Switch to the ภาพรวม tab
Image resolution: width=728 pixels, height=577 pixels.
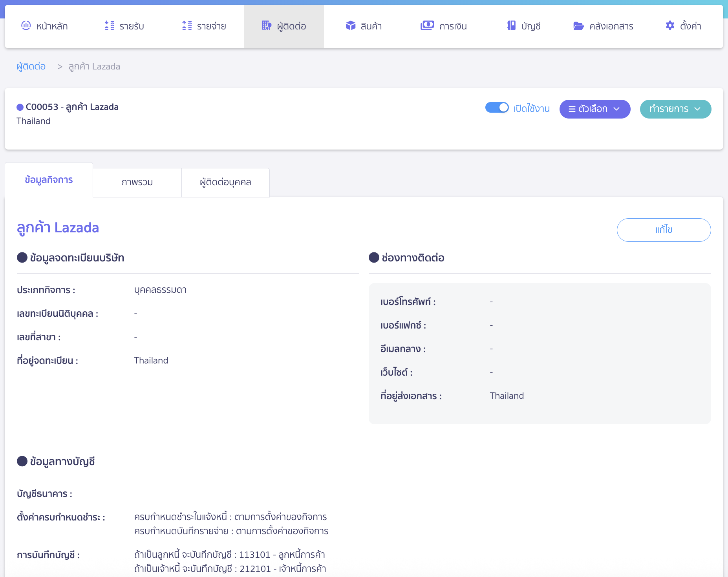coord(137,183)
